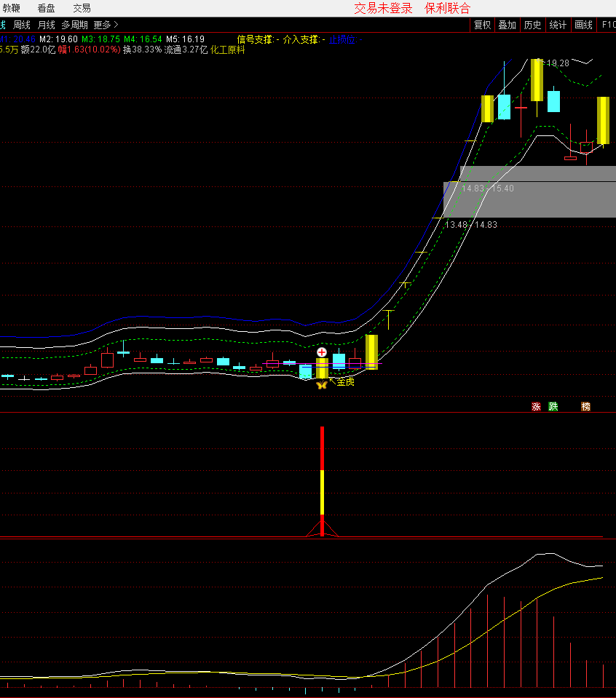The height and width of the screenshot is (698, 616).
Task: Click the 叠加 overlay button
Action: click(507, 25)
